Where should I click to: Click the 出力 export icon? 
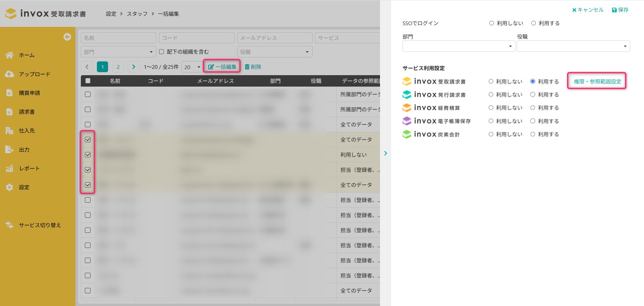point(9,150)
